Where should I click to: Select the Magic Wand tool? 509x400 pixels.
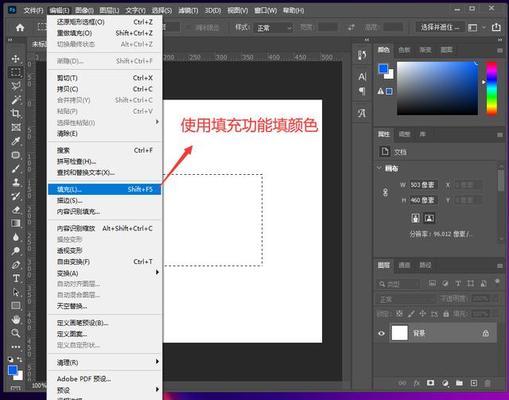[16, 100]
